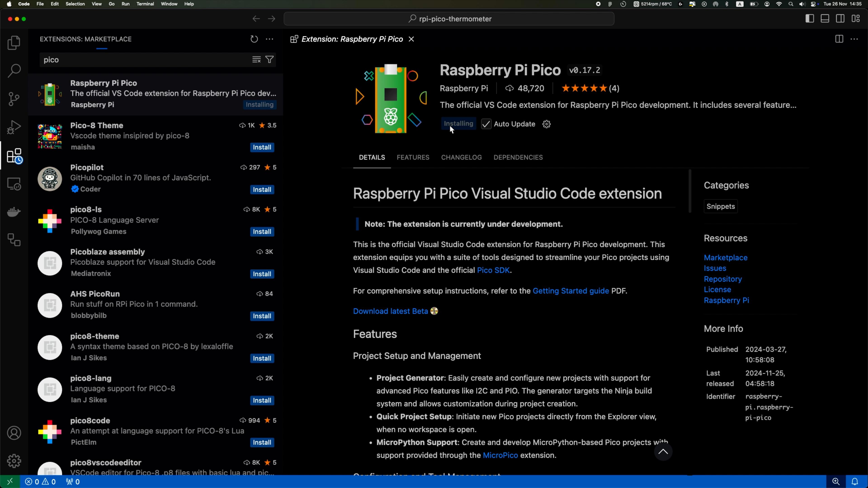868x488 pixels.
Task: Click the rpi-pico-thermometer command center
Action: (449, 19)
